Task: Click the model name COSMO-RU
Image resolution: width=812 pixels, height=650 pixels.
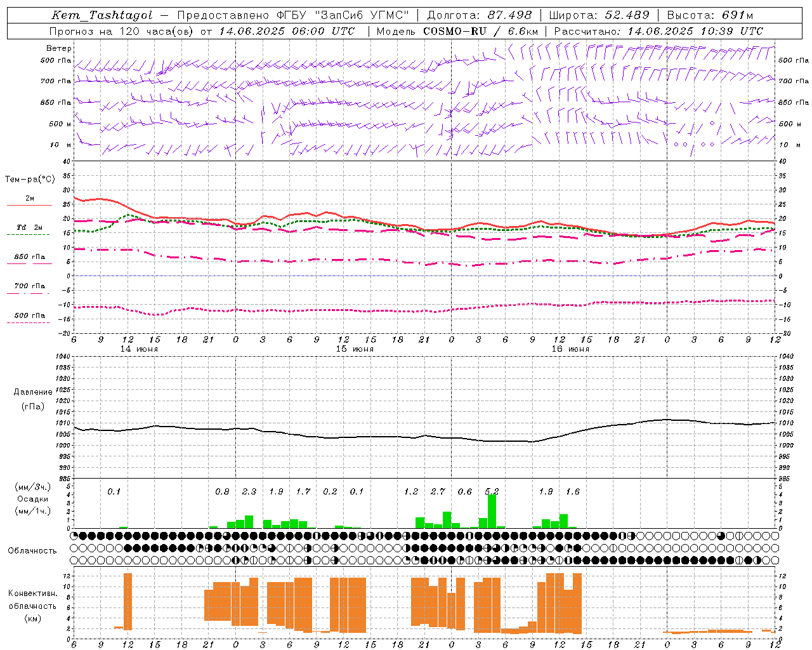Action: coord(454,31)
